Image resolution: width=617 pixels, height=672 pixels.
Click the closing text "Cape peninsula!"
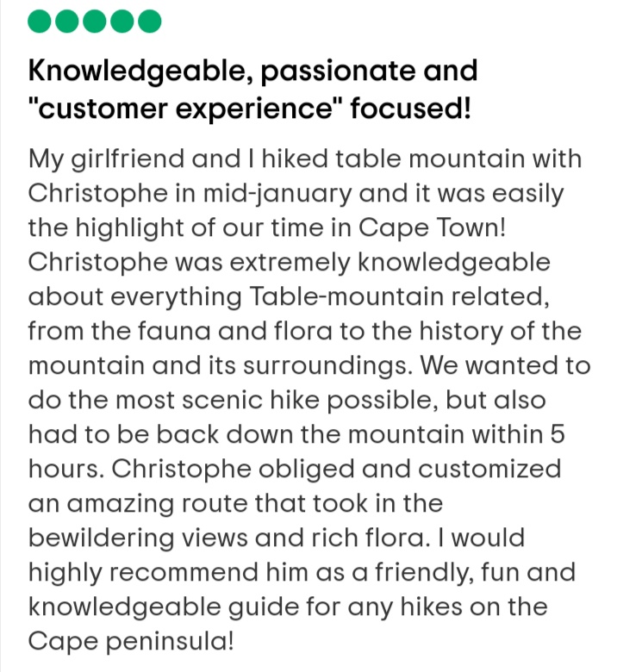pos(131,642)
